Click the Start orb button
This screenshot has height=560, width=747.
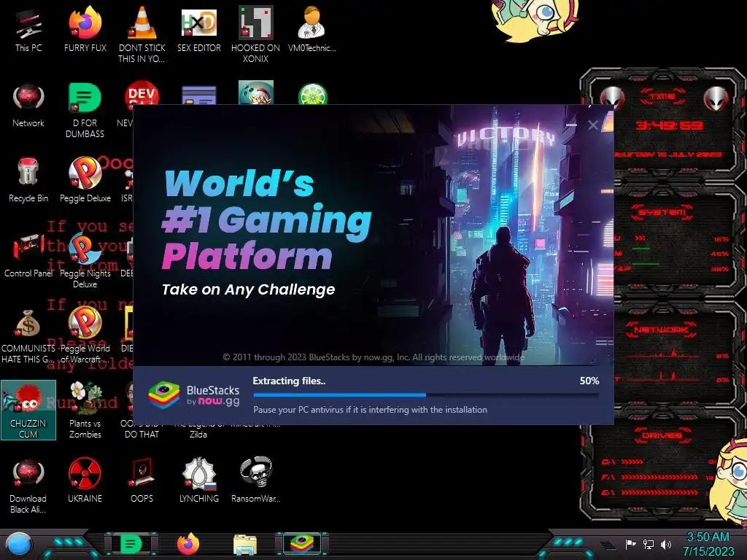(18, 544)
